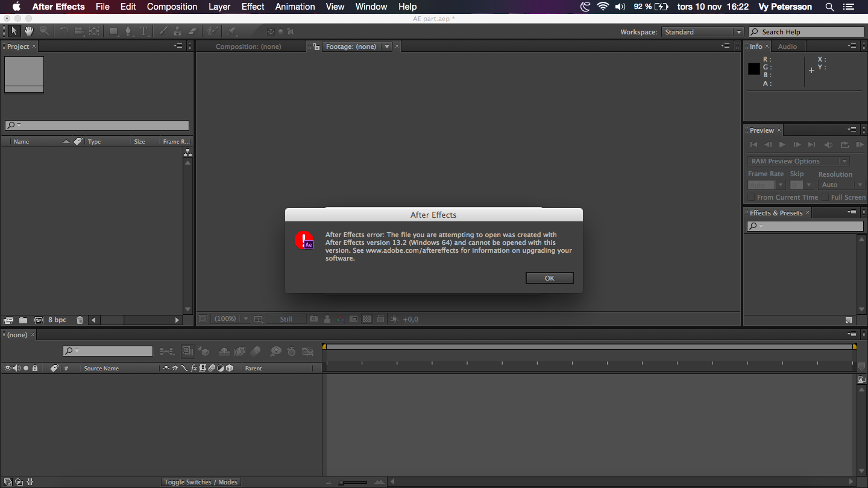Click the timeline zoom slider
Image resolution: width=868 pixels, height=488 pixels.
(353, 482)
